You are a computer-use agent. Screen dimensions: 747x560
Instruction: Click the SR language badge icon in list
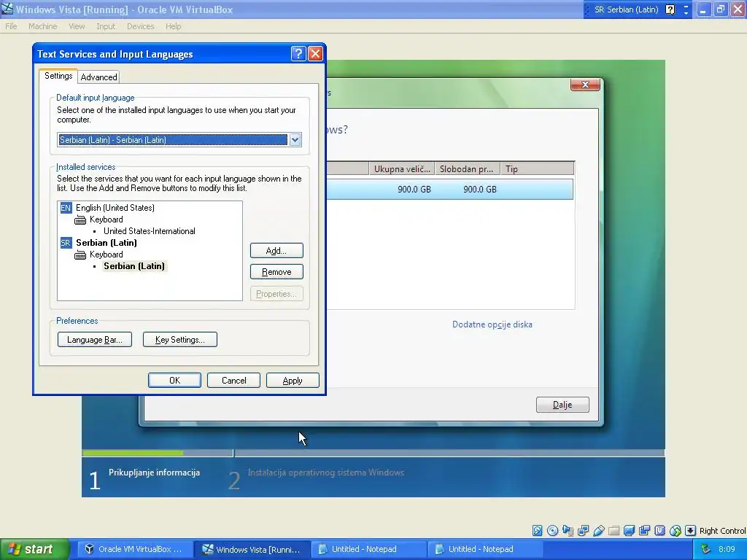[x=65, y=243]
